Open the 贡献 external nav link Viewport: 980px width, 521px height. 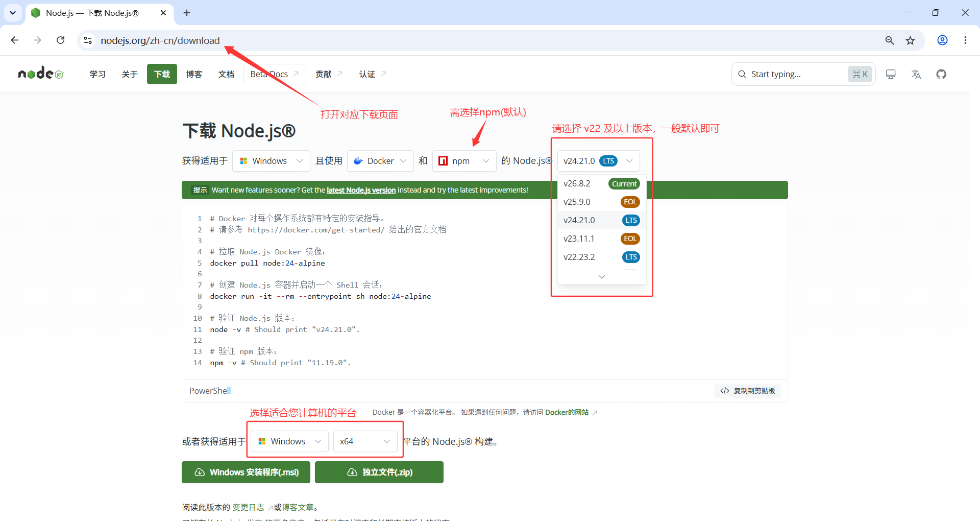329,74
